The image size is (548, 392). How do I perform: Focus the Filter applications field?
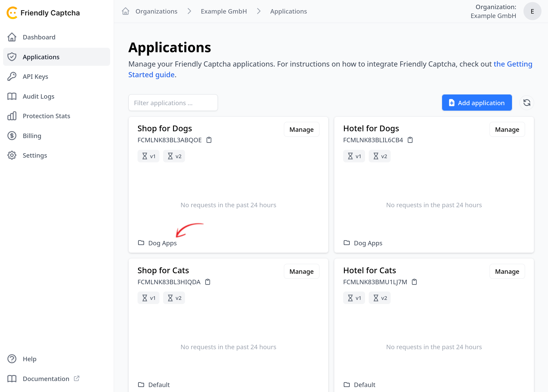(173, 103)
